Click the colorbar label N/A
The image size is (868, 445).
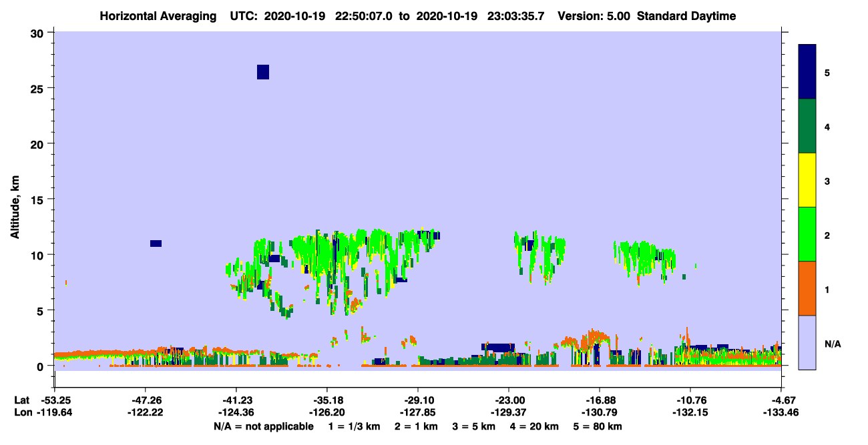[x=833, y=344]
